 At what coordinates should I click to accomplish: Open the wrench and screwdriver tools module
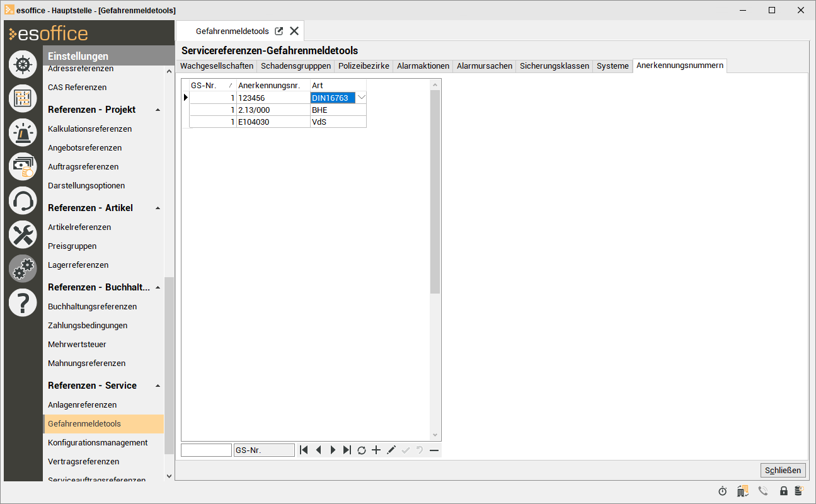click(23, 235)
